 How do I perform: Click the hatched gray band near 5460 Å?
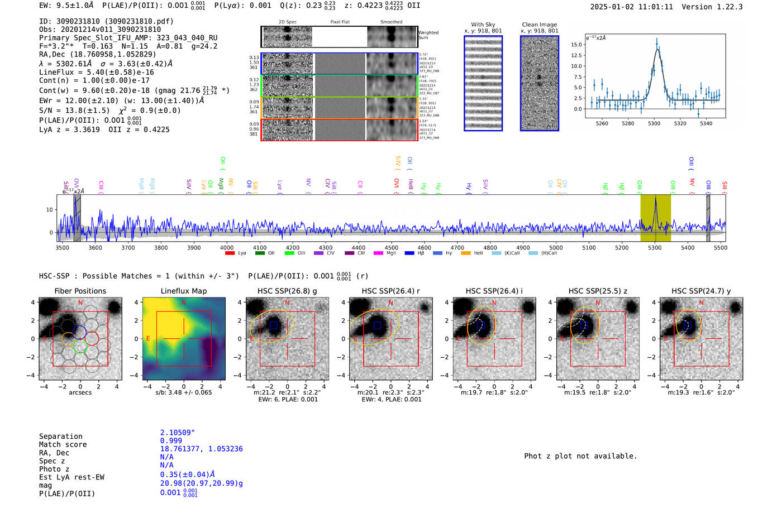tap(708, 218)
